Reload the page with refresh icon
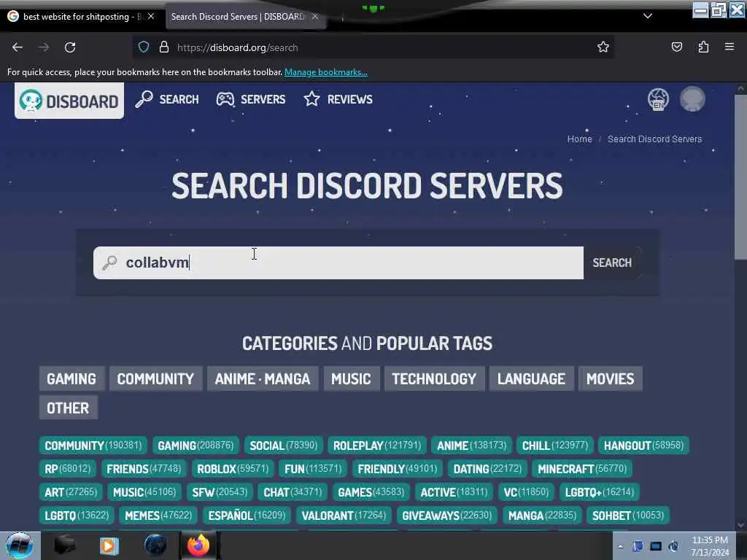The image size is (747, 560). [70, 47]
